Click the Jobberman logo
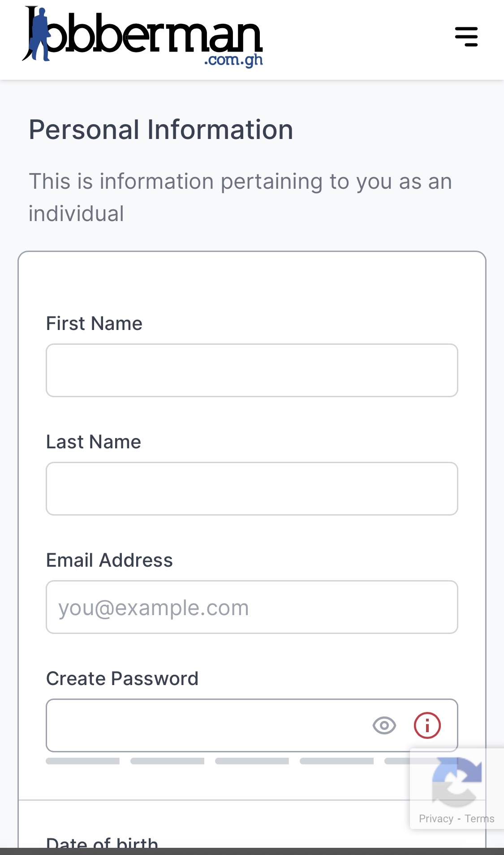 pos(142,37)
